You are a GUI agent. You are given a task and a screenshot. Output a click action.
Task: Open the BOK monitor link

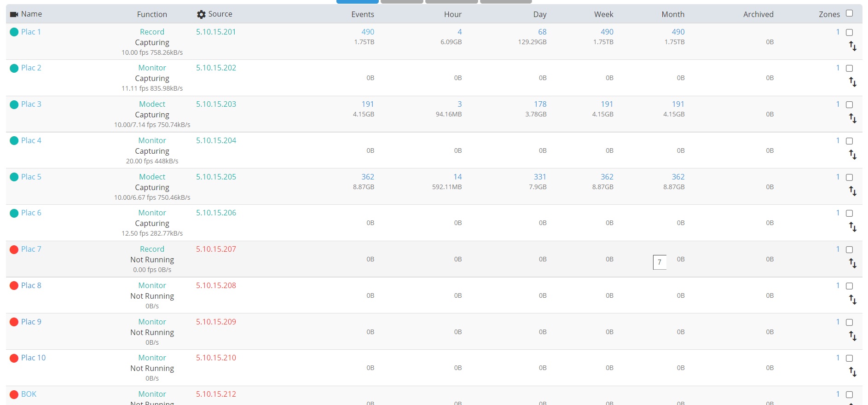[x=29, y=394]
